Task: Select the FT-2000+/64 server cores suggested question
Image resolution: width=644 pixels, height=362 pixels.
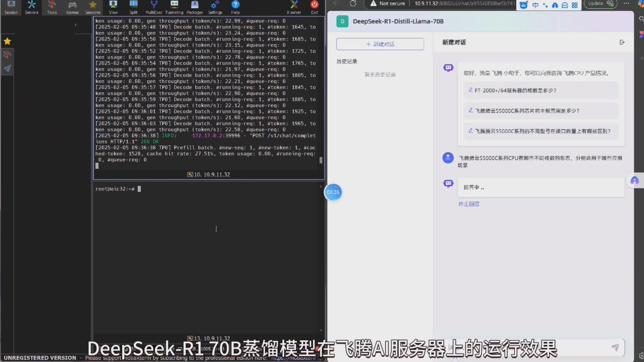Action: coord(515,90)
